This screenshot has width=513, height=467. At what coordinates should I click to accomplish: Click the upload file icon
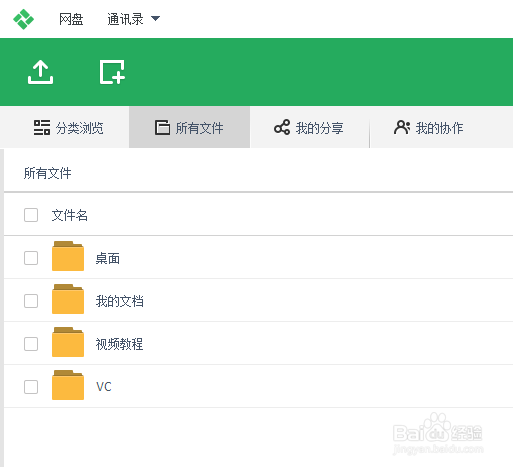pyautogui.click(x=40, y=72)
